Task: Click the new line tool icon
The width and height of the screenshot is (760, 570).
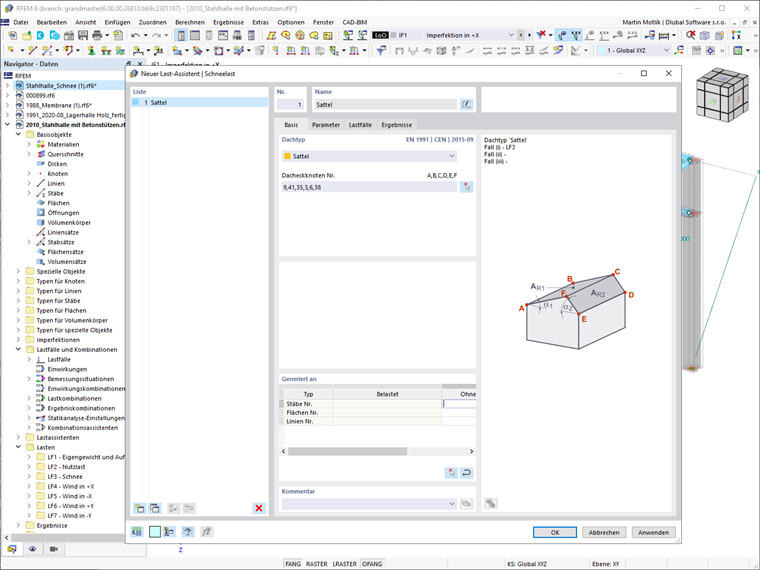Action: tap(32, 50)
